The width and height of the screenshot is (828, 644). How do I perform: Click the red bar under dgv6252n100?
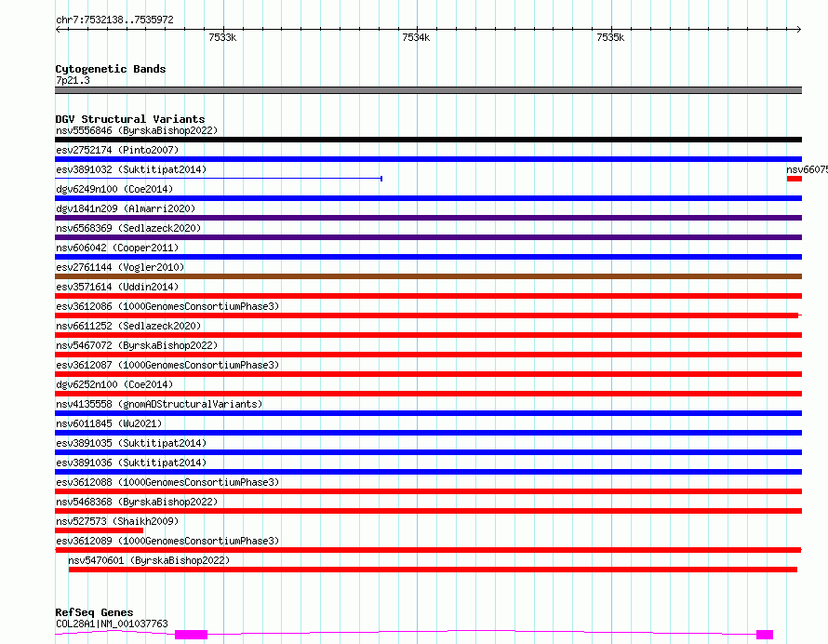click(x=428, y=394)
